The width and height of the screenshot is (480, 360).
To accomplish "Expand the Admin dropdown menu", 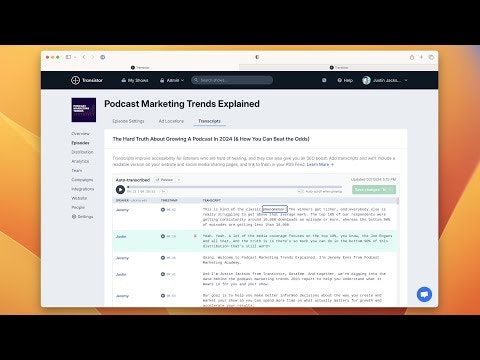I will [172, 80].
